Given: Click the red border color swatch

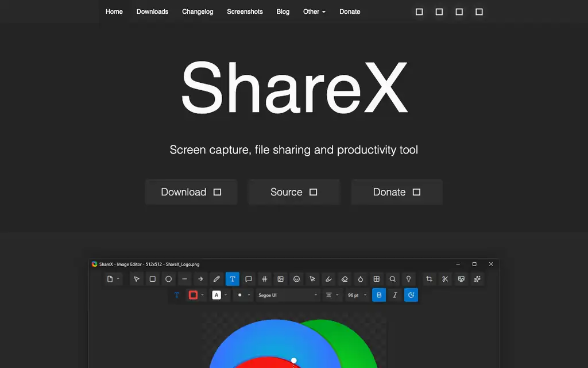Looking at the screenshot, I should pos(193,295).
